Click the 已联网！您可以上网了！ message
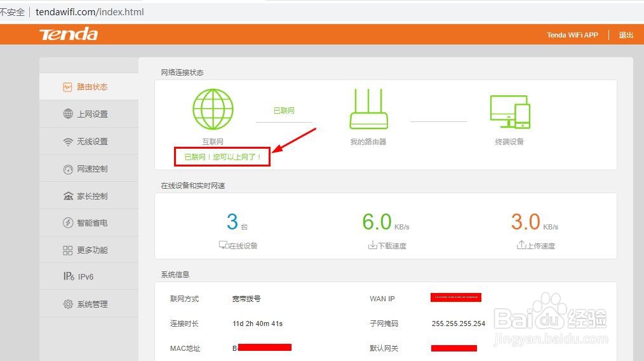The height and width of the screenshot is (361, 644). (x=222, y=157)
